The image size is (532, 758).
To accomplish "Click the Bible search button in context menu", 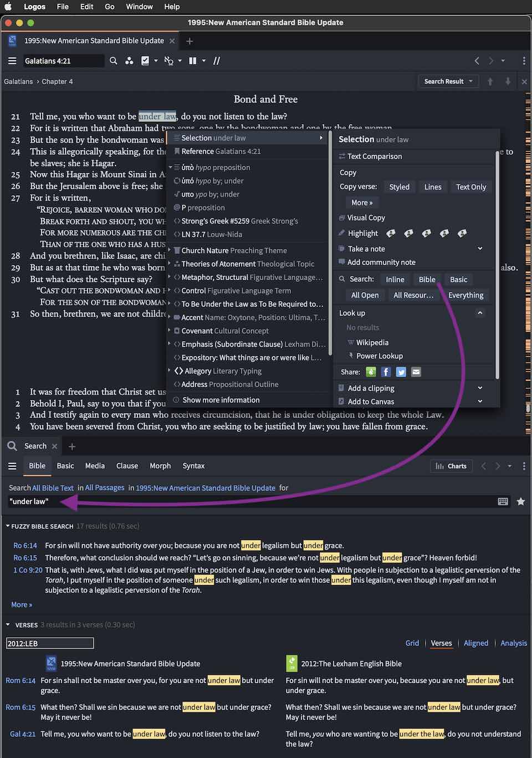I will pos(427,279).
